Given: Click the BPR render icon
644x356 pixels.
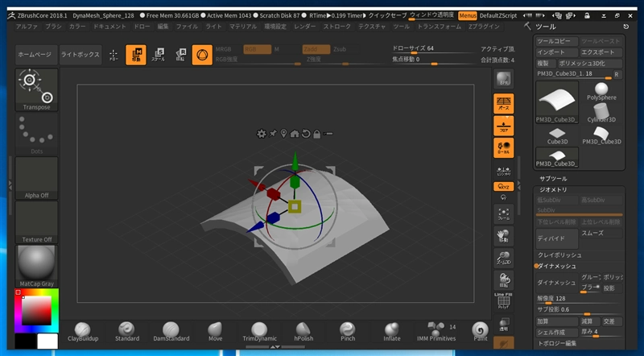Looking at the screenshot, I should (504, 80).
